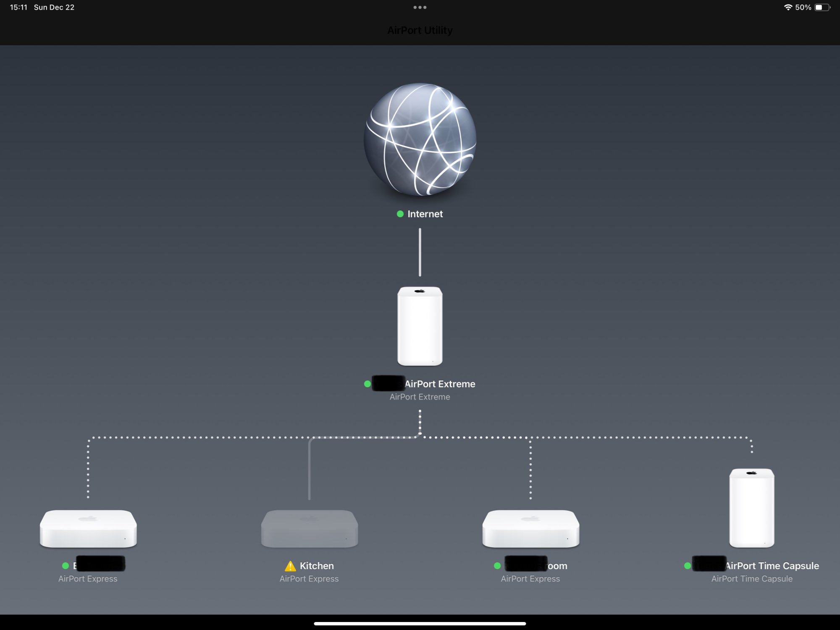Tap the AirPort Extreme name label
Viewport: 840px width, 630px height.
pyautogui.click(x=440, y=384)
